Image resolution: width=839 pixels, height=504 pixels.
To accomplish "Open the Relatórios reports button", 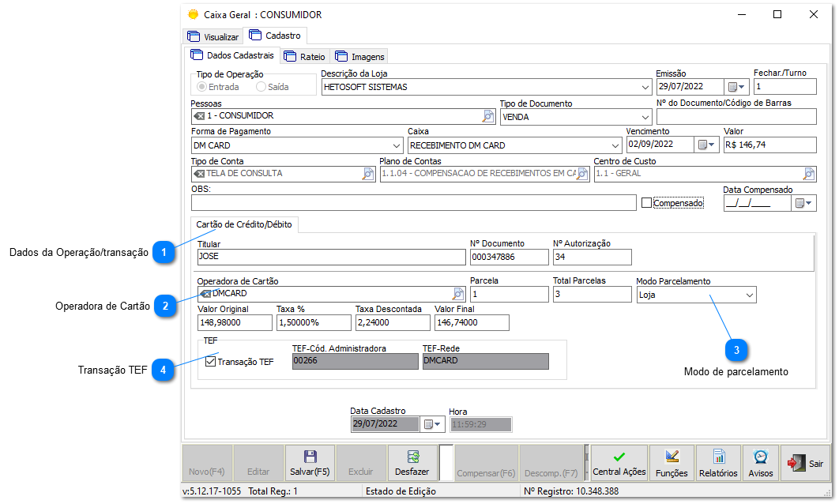I will [718, 464].
